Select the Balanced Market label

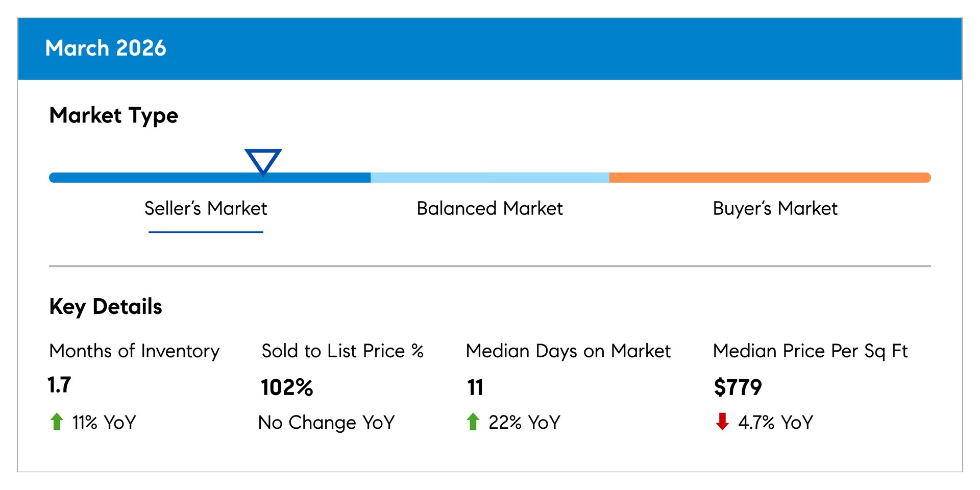click(489, 208)
